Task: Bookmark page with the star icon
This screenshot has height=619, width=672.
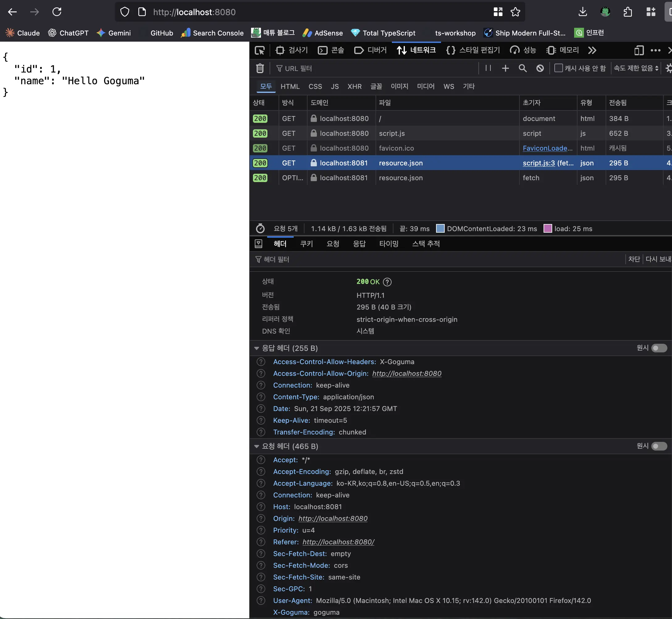Action: [x=515, y=12]
